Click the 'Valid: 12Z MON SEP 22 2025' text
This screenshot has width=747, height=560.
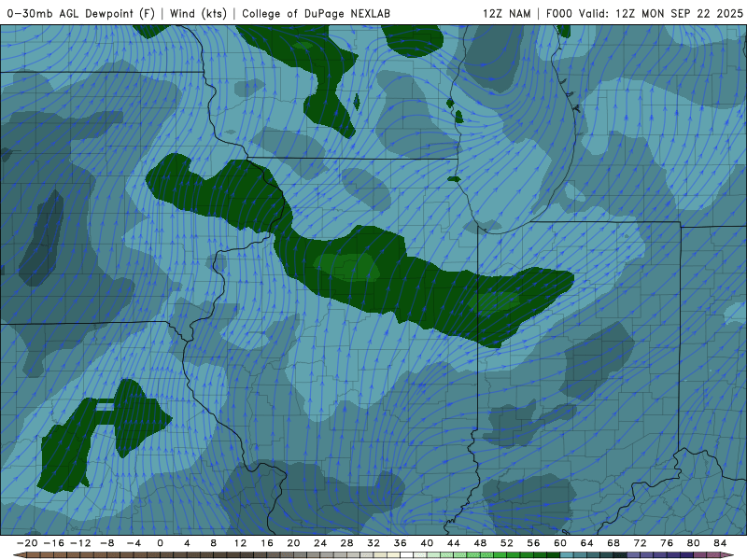click(x=661, y=13)
